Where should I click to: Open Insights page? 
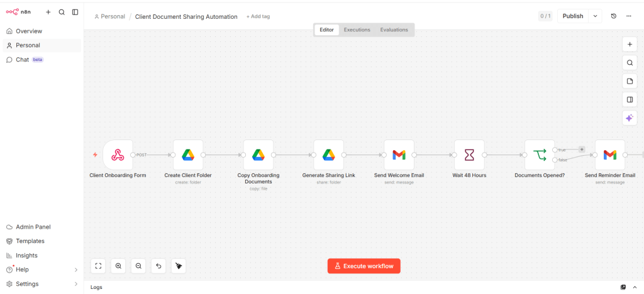[42, 256]
